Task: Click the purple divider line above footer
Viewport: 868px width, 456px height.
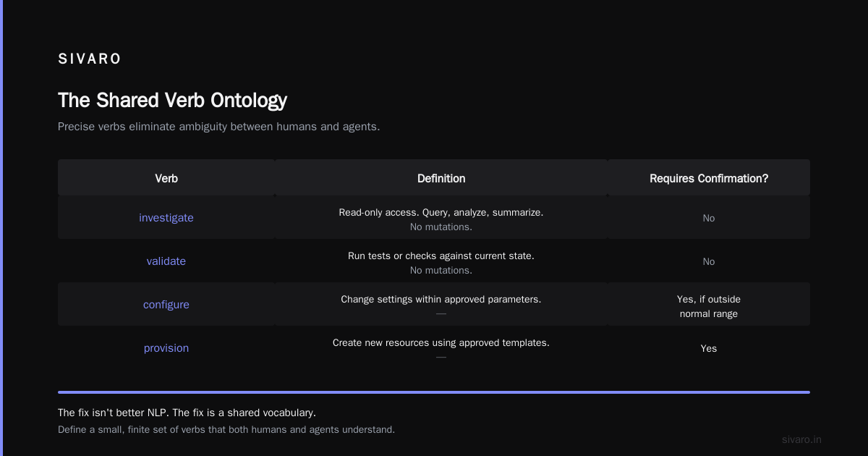Action: 434,392
